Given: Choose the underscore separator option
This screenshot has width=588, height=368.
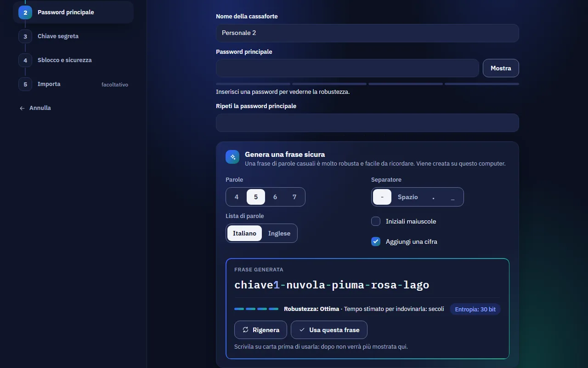Looking at the screenshot, I should 452,197.
